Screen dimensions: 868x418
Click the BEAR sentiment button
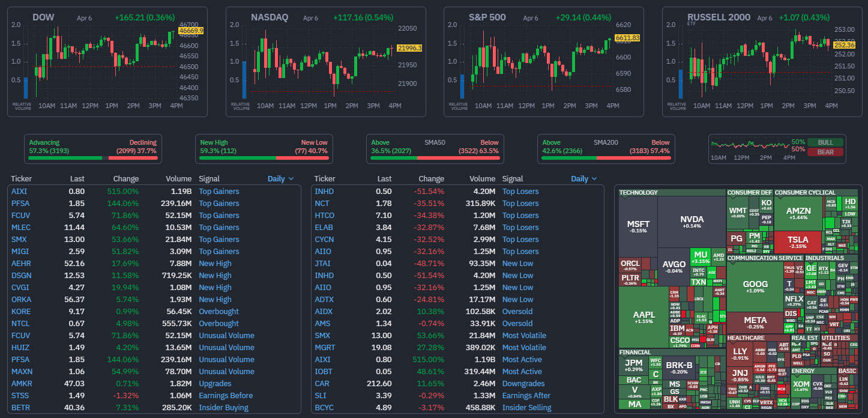(825, 151)
